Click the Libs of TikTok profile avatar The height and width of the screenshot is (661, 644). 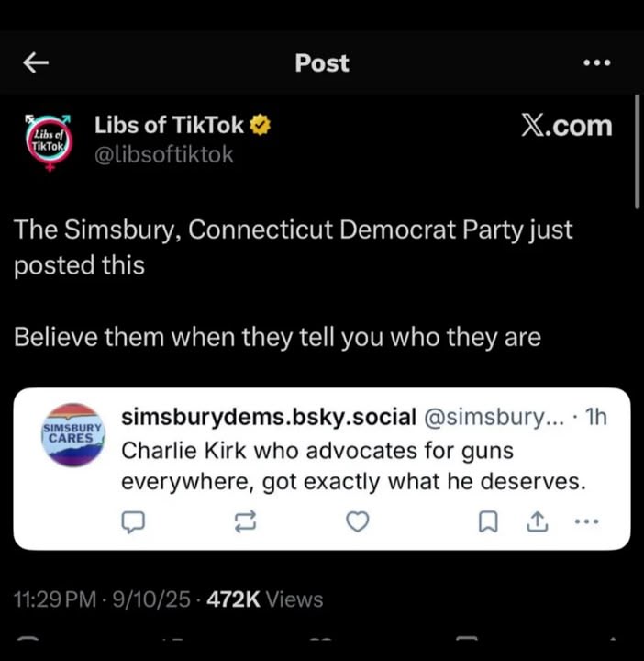[49, 140]
